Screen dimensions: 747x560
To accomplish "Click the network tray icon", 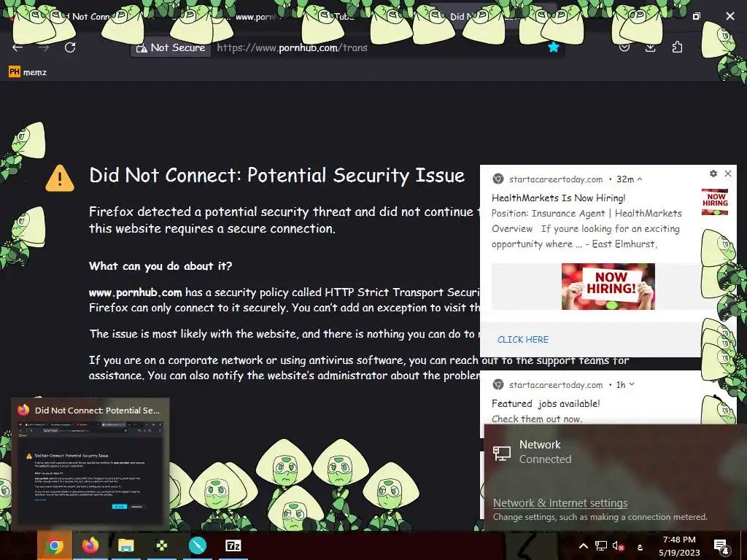I will (x=601, y=546).
